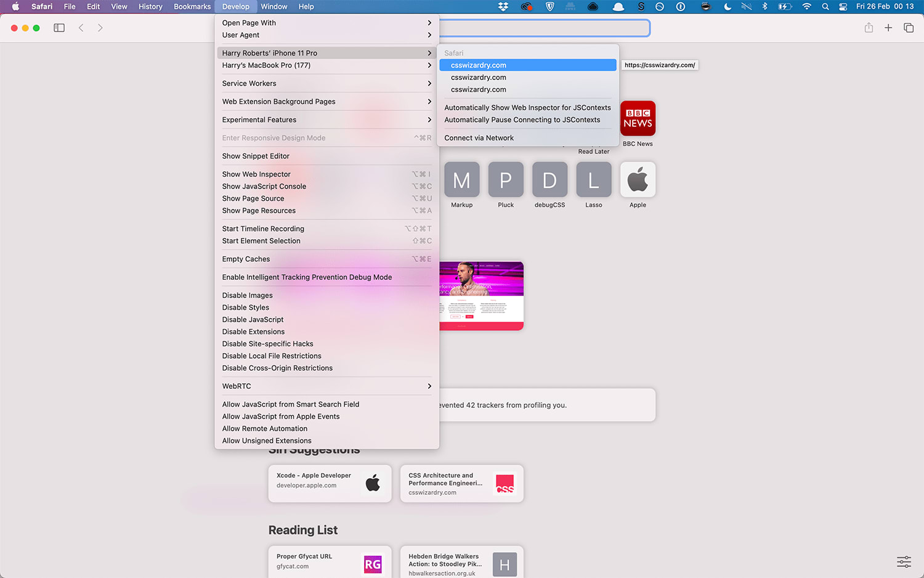Choose Show JavaScript Console
The image size is (924, 578).
(326, 186)
